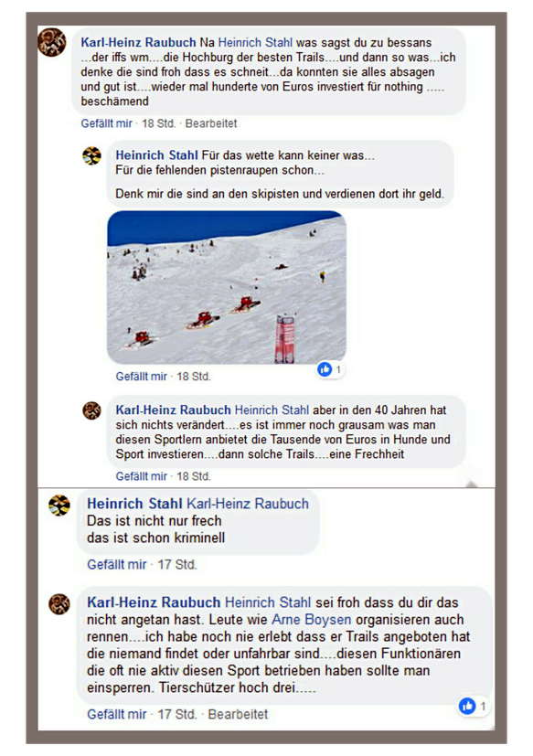Image resolution: width=533 pixels, height=756 pixels.
Task: Like the first comment with 'Gefällt mir'
Action: [107, 123]
